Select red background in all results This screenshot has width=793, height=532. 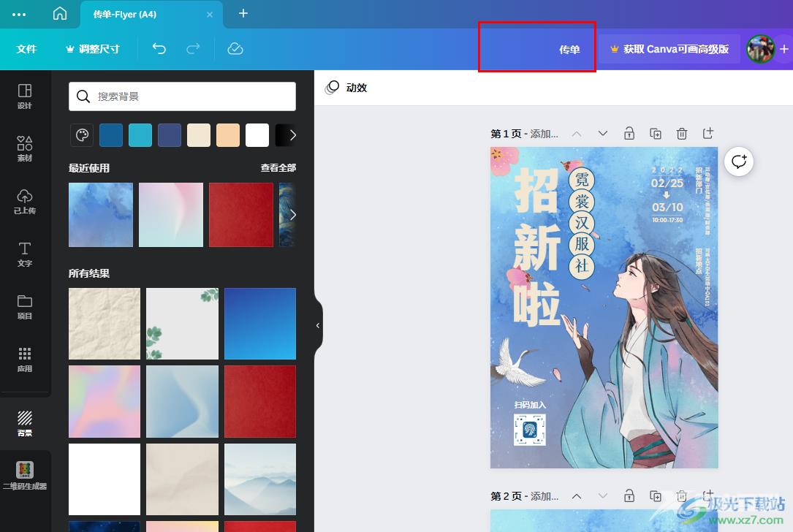click(x=260, y=401)
